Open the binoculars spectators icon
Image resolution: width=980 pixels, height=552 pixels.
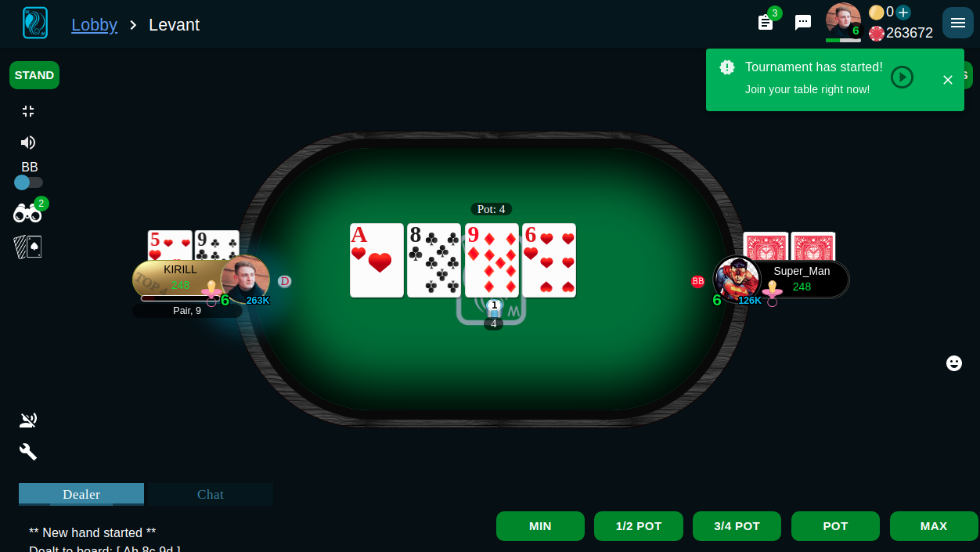click(27, 213)
